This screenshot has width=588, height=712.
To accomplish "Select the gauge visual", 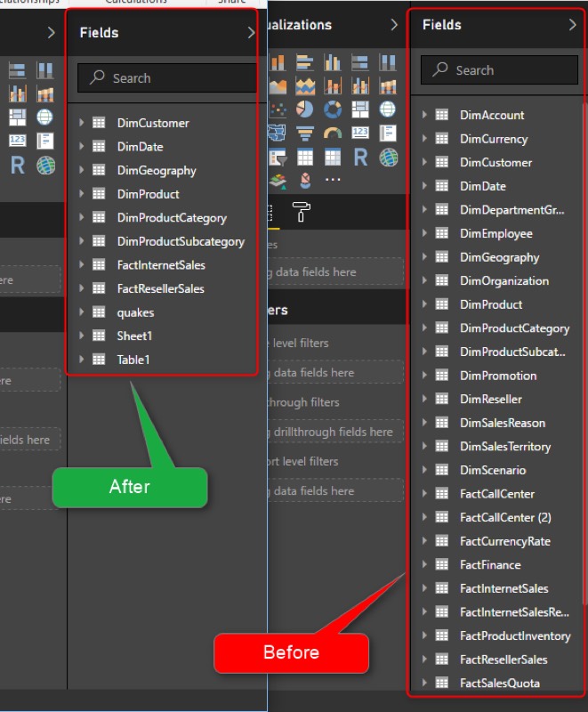I will tap(332, 133).
